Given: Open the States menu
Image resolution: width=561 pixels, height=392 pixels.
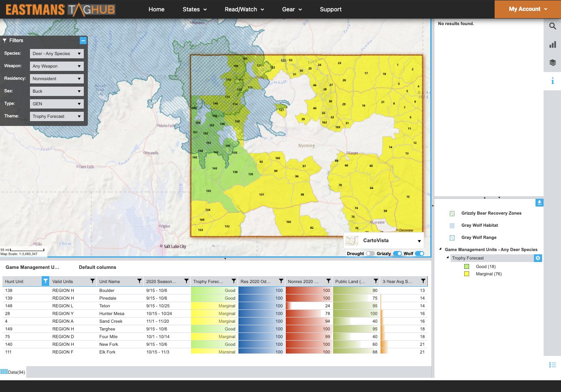Looking at the screenshot, I should point(195,9).
